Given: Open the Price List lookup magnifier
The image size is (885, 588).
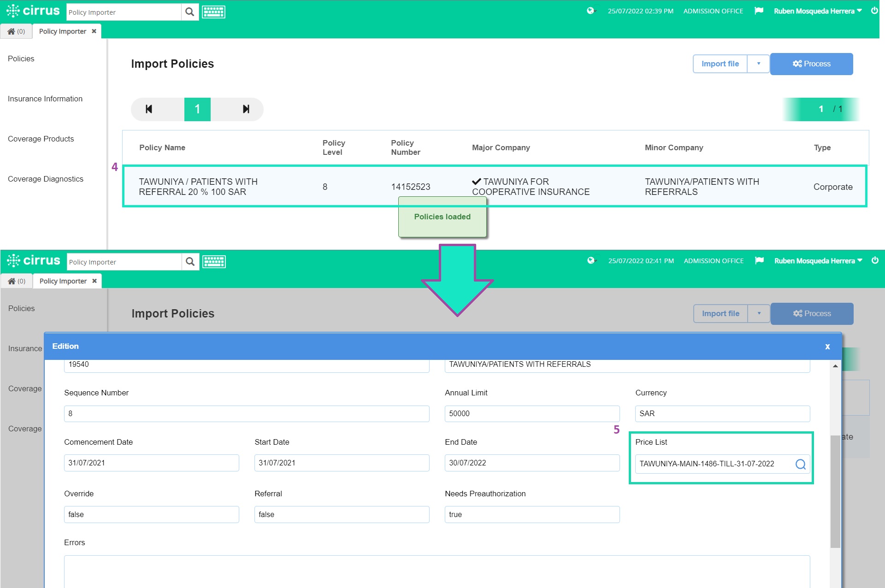Looking at the screenshot, I should click(x=801, y=464).
